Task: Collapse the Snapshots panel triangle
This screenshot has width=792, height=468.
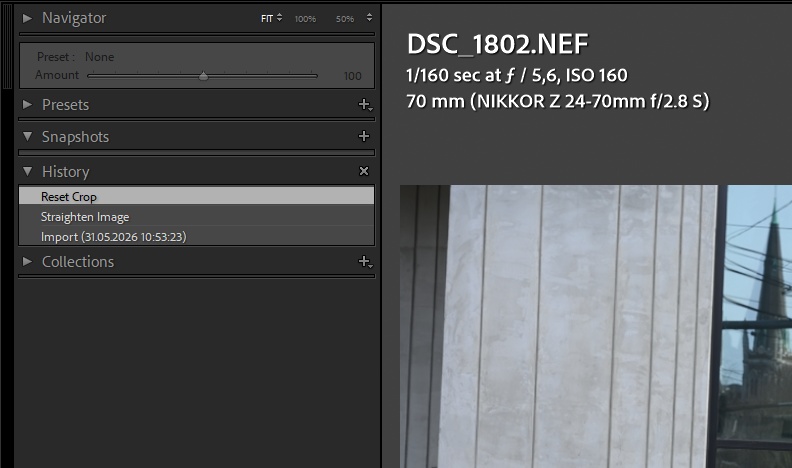Action: coord(27,136)
